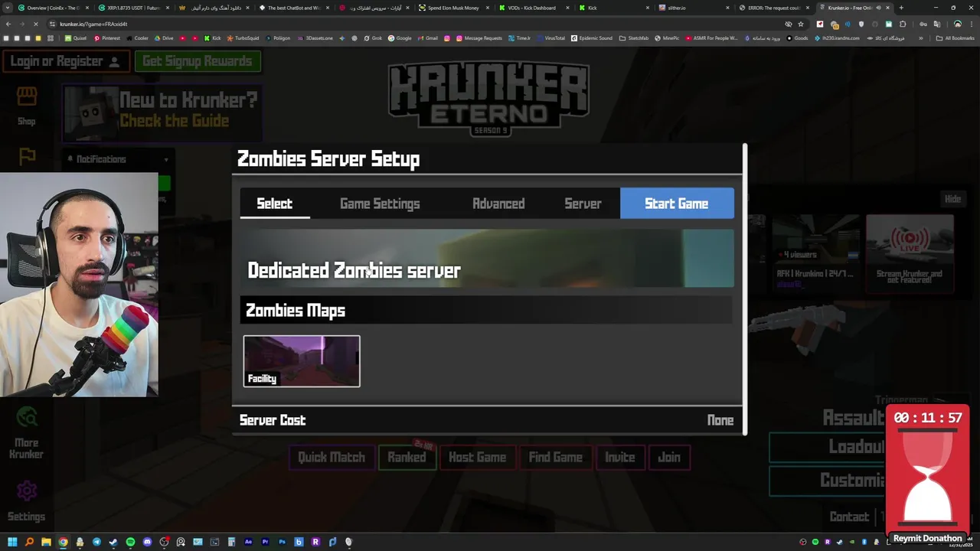Switch to the Spend Elon Musk Money tab
The width and height of the screenshot is (980, 551).
point(453,8)
